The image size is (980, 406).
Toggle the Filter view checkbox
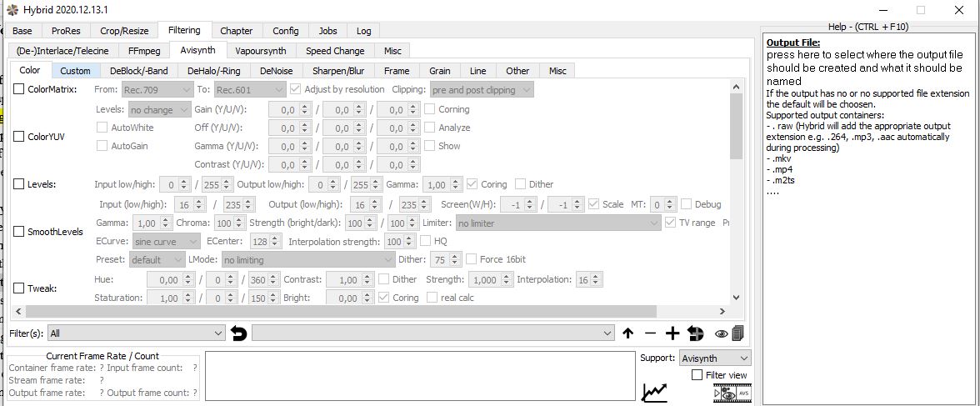click(697, 375)
